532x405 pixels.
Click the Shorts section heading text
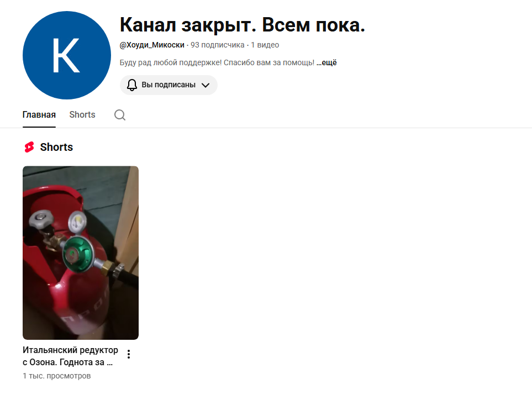tap(56, 147)
